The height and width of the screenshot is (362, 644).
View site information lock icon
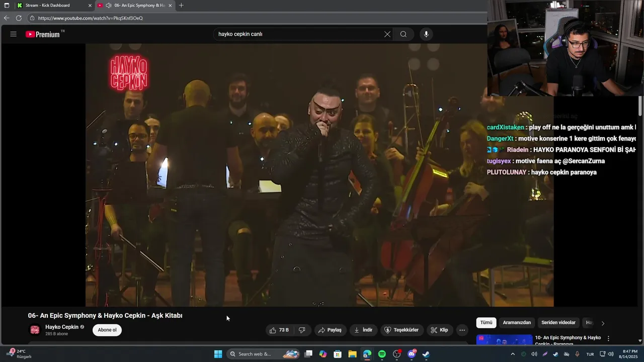(32, 18)
